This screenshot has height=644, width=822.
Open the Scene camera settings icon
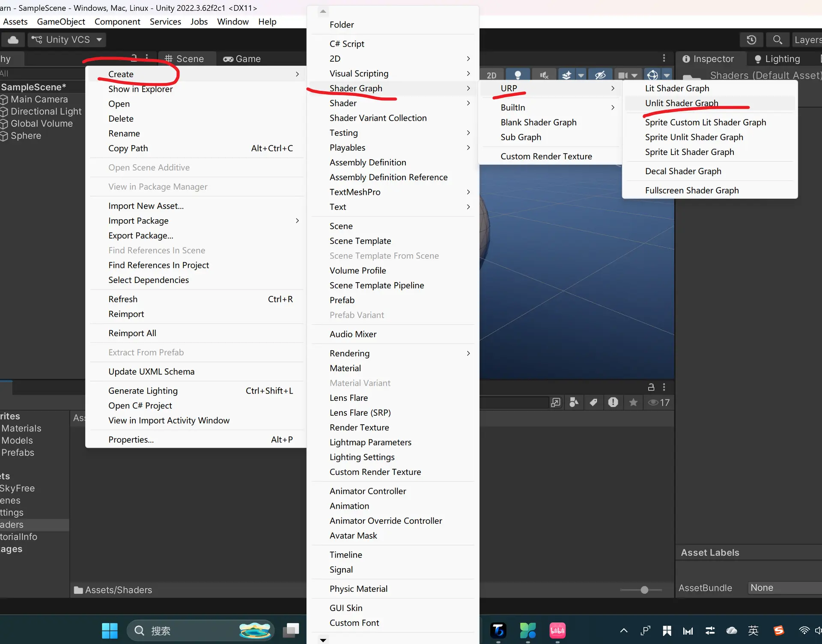click(x=623, y=75)
